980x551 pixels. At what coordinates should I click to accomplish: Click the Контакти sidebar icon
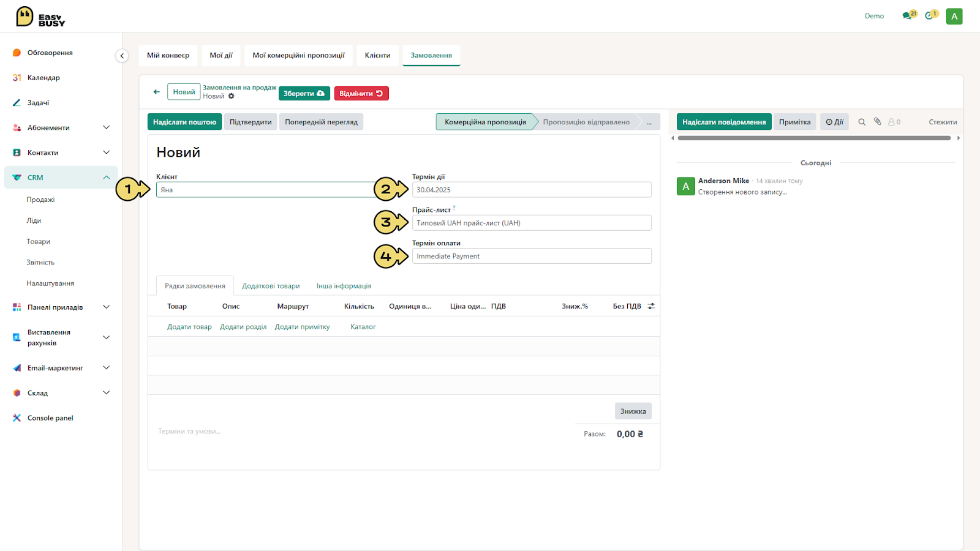tap(17, 153)
